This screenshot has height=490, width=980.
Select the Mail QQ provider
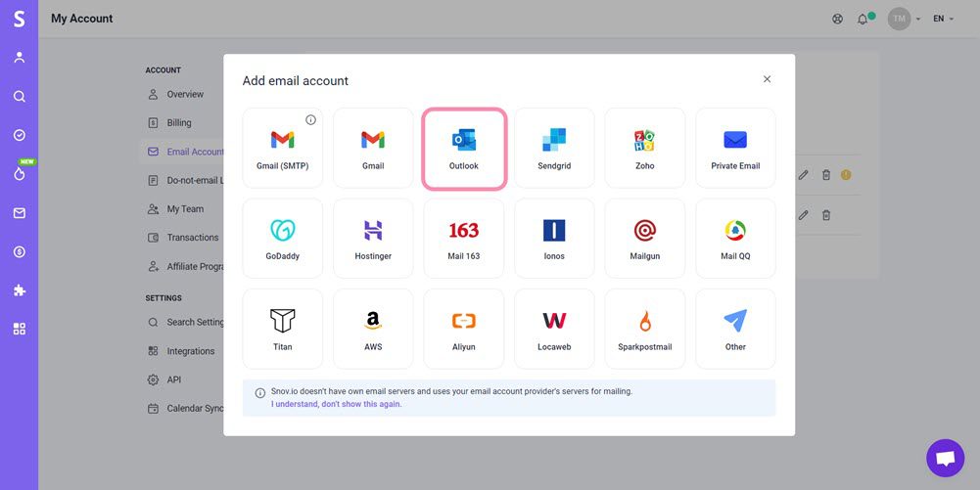735,239
